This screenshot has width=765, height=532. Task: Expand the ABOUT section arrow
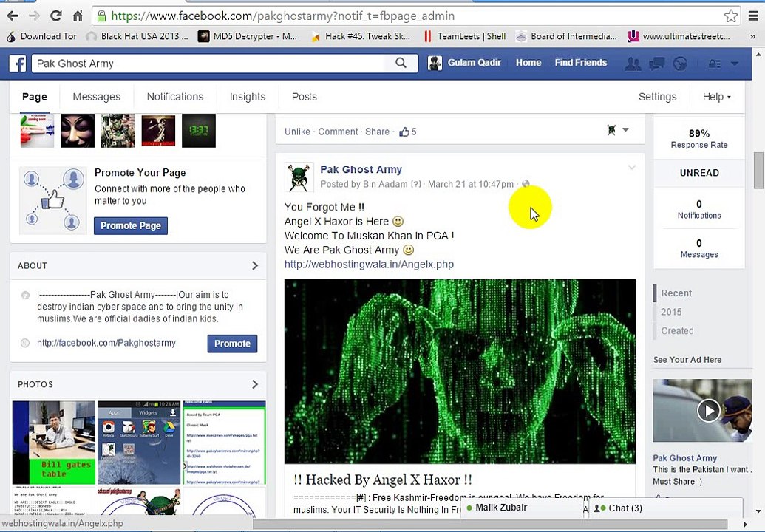pyautogui.click(x=255, y=266)
